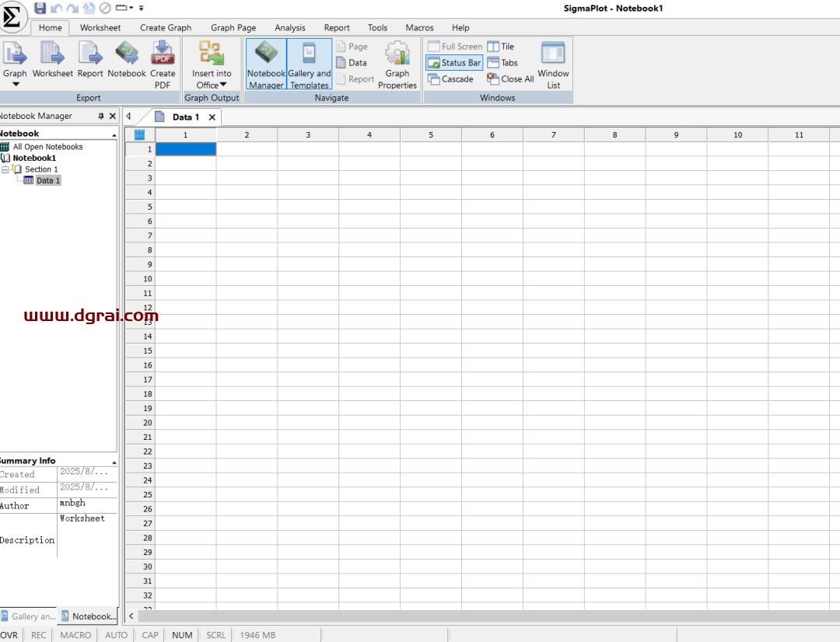
Task: Open the Tools ribbon tab
Action: tap(377, 28)
